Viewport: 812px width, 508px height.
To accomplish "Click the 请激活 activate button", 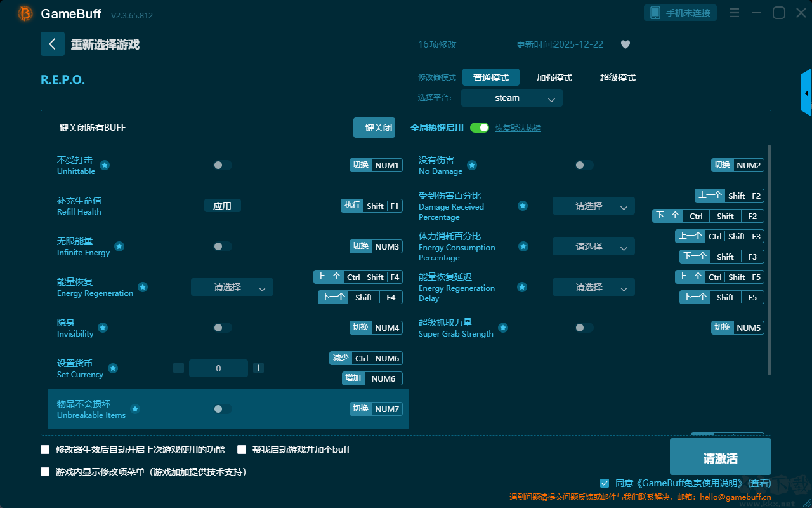I will (x=721, y=457).
